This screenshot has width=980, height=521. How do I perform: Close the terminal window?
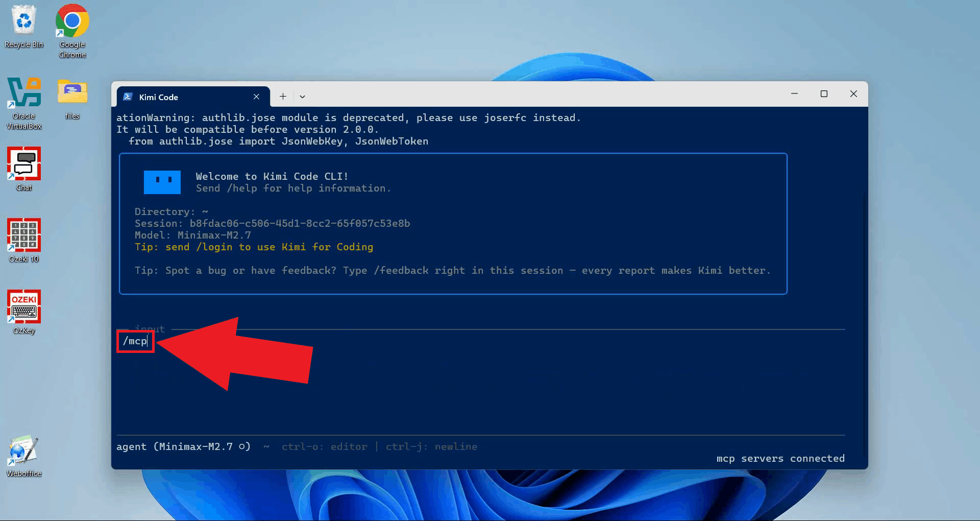coord(853,93)
